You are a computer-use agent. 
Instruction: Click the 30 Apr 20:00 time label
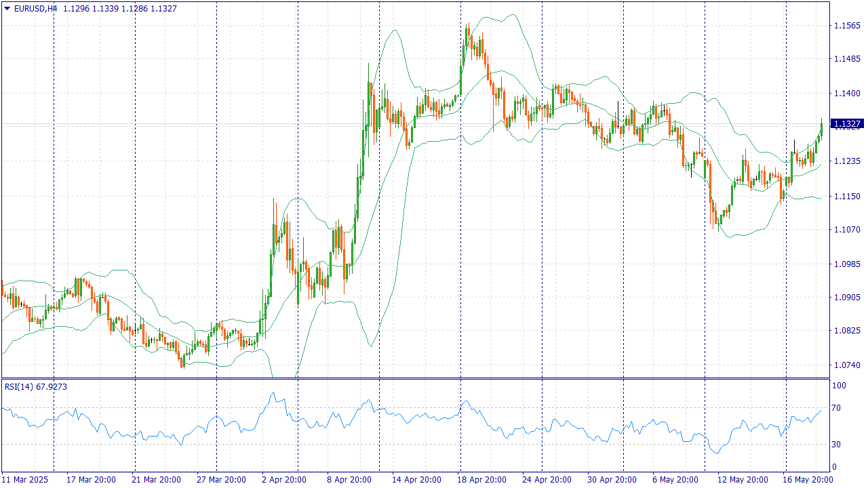612,479
